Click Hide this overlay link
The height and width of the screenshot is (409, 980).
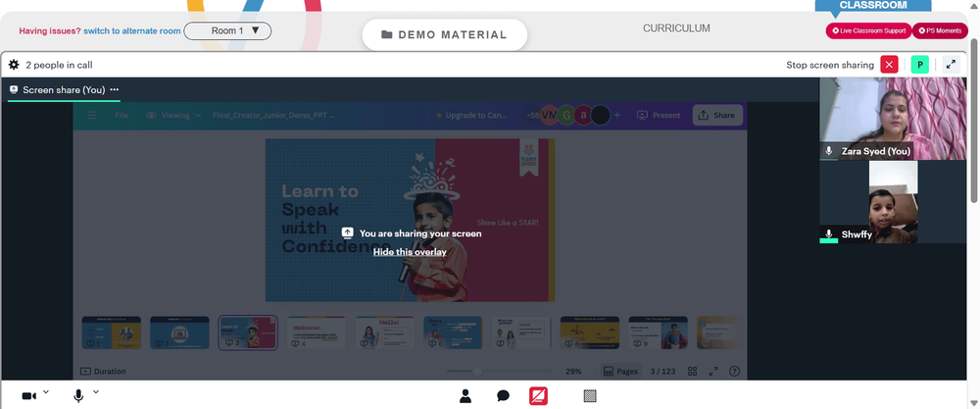pyautogui.click(x=410, y=252)
